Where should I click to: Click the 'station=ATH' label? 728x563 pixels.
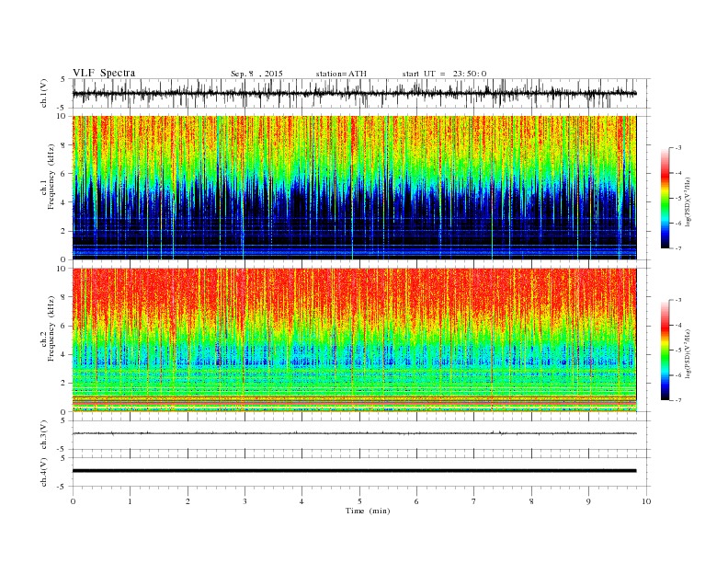coord(341,74)
